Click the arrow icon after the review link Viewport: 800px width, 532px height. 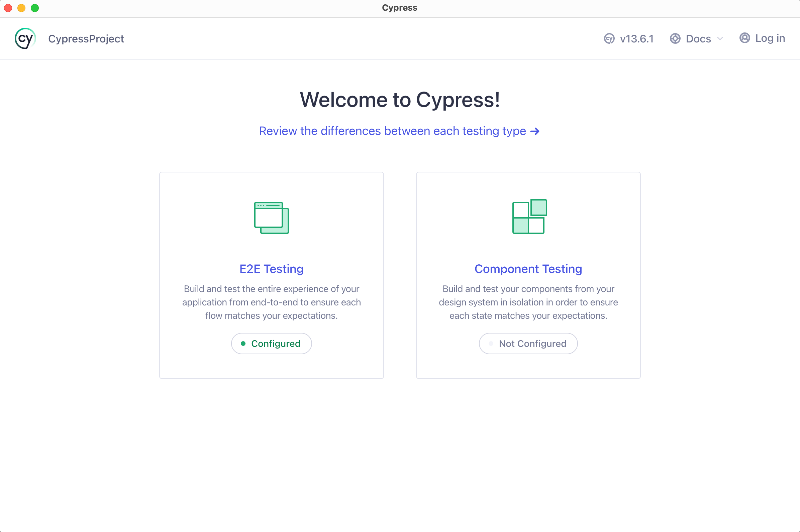(534, 131)
